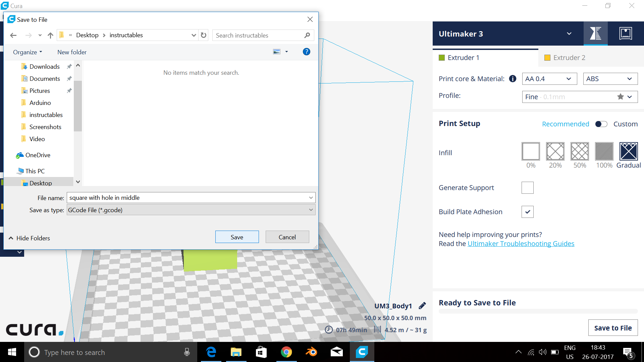Open Microsoft Edge from the taskbar
This screenshot has height=362, width=644.
coord(211,352)
